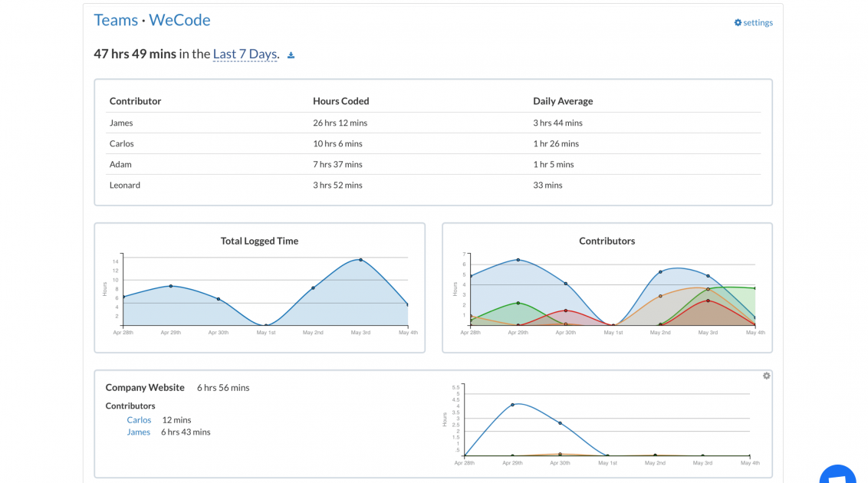Select Leonard's name in the contributor table
Image resolution: width=868 pixels, height=483 pixels.
click(x=125, y=185)
